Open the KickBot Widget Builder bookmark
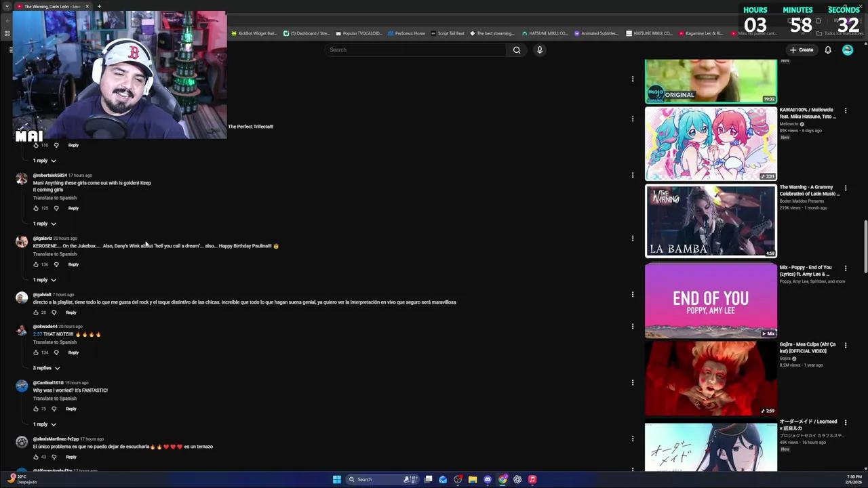This screenshot has height=488, width=868. pos(254,33)
